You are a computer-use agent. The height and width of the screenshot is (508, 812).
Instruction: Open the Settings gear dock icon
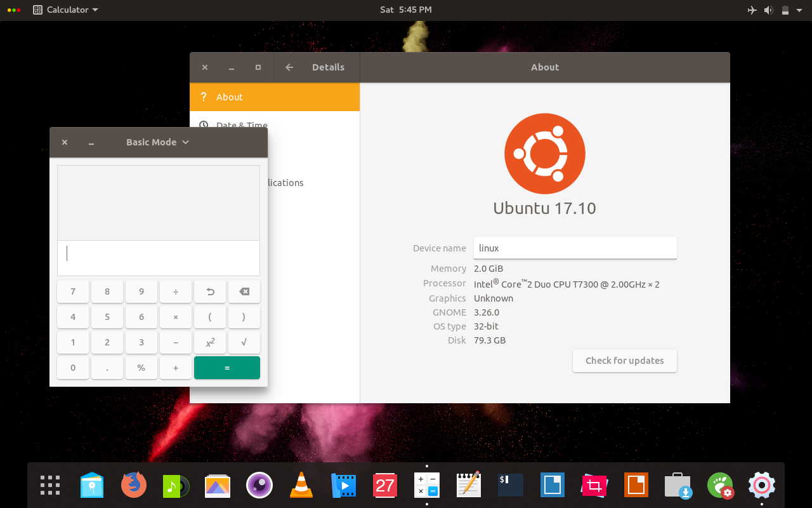762,485
